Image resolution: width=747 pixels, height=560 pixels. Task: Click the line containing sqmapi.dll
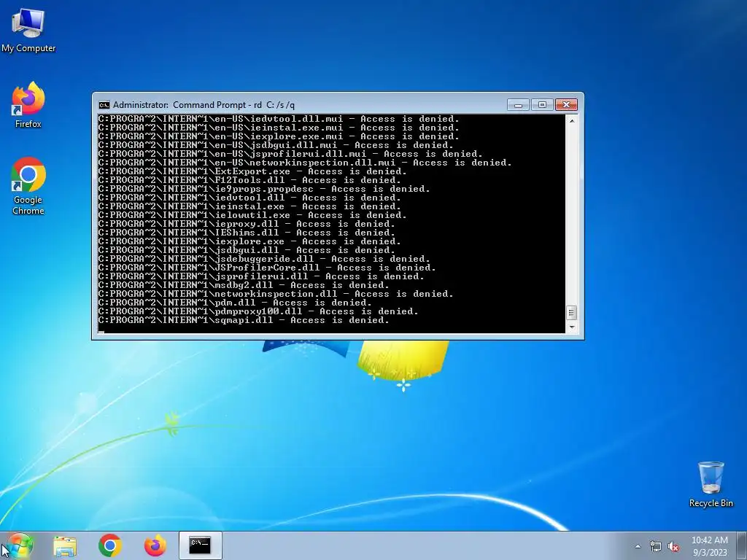click(x=244, y=321)
